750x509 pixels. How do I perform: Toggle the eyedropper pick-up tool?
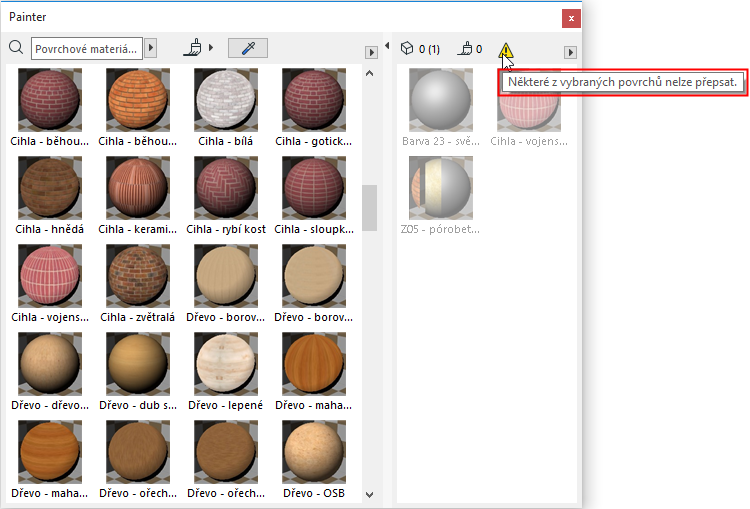click(247, 47)
